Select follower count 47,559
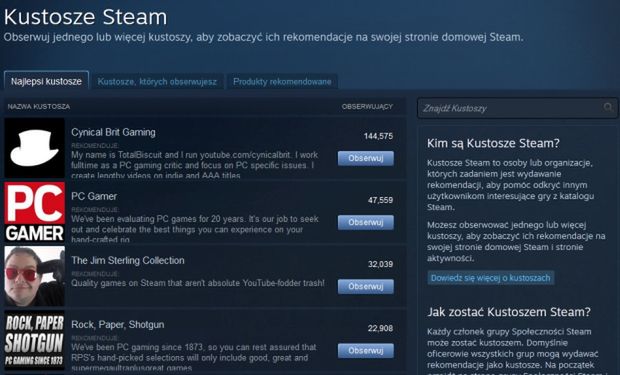620x375 pixels. [380, 200]
